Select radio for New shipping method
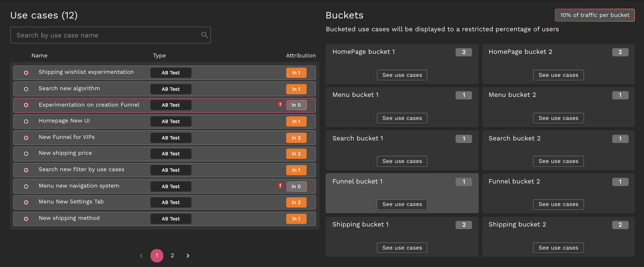Screen dimensions: 644x267 26,219
